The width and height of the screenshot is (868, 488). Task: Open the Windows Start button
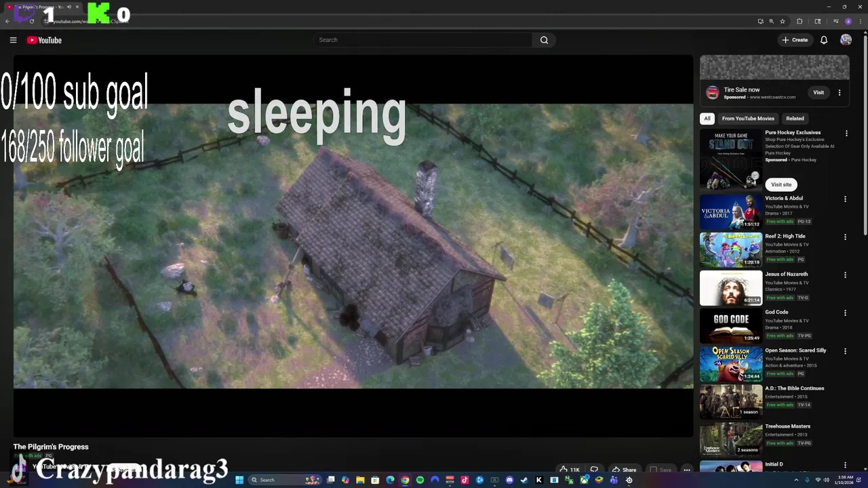[239, 480]
